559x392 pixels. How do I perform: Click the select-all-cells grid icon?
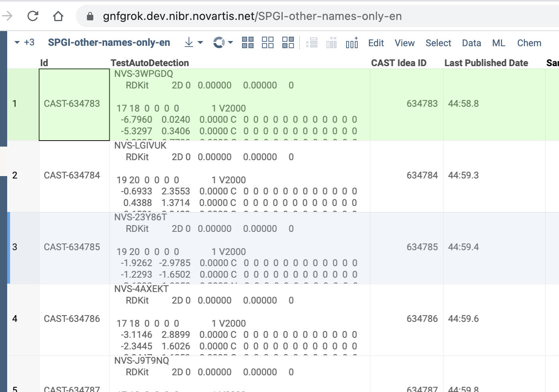click(248, 42)
